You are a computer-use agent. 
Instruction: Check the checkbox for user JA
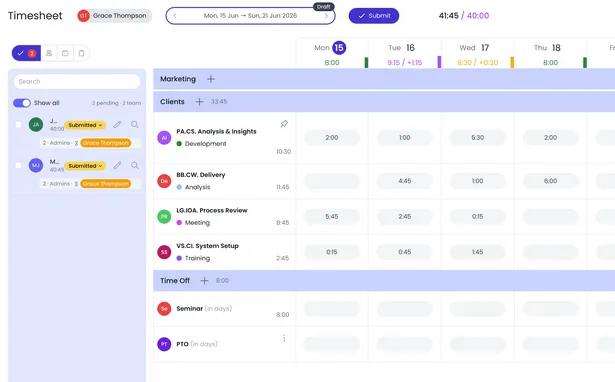click(18, 124)
